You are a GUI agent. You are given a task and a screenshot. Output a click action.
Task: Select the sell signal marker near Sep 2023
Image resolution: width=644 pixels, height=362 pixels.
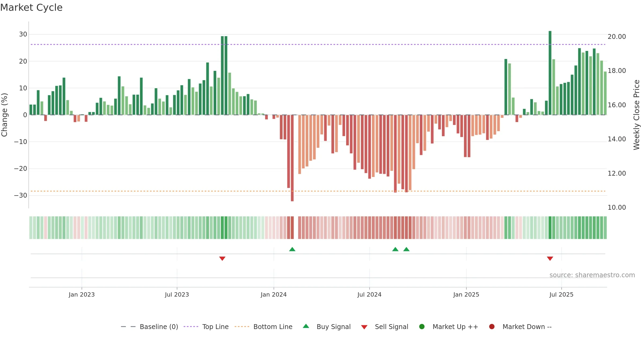pyautogui.click(x=222, y=258)
